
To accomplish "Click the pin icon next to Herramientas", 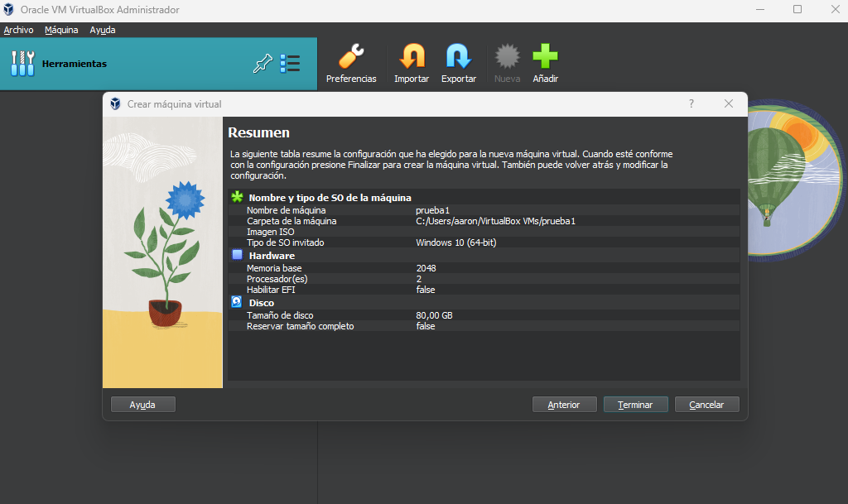I will click(263, 64).
